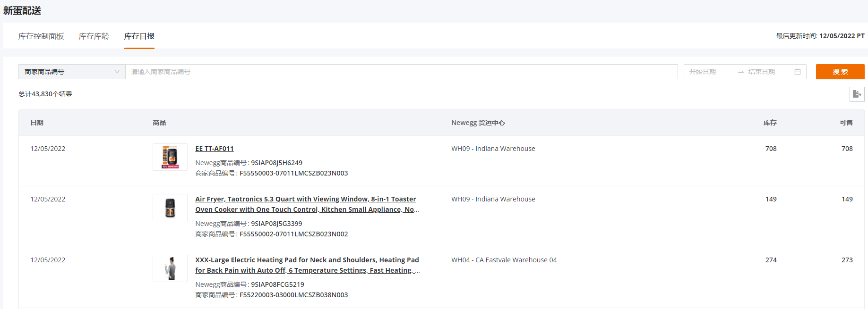The width and height of the screenshot is (868, 309).
Task: Switch to the 库存控制面板 tab
Action: 41,36
